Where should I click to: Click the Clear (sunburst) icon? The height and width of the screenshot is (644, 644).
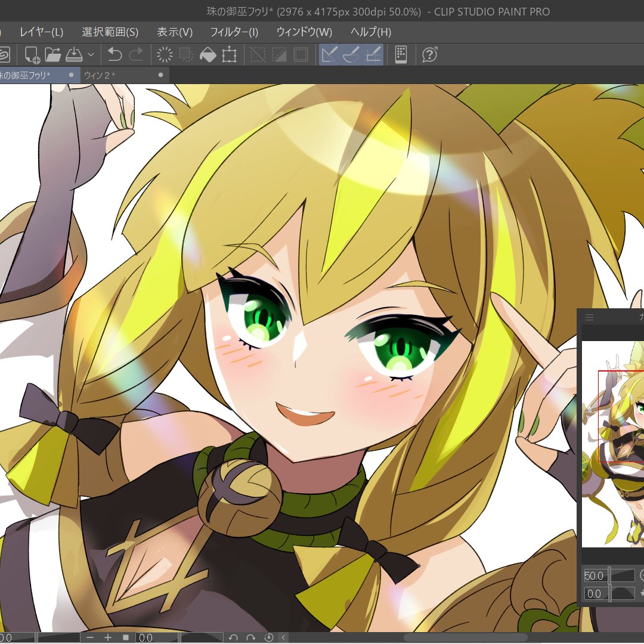[x=165, y=55]
